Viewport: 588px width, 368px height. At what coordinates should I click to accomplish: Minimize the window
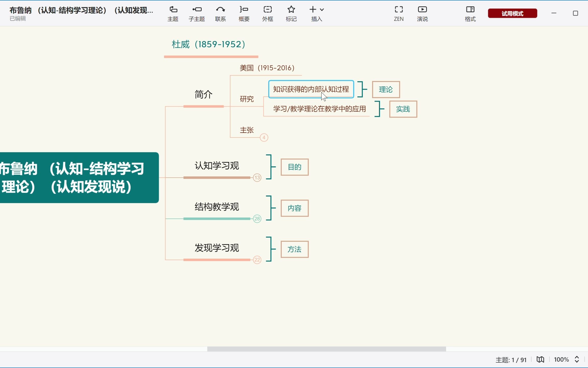(554, 13)
